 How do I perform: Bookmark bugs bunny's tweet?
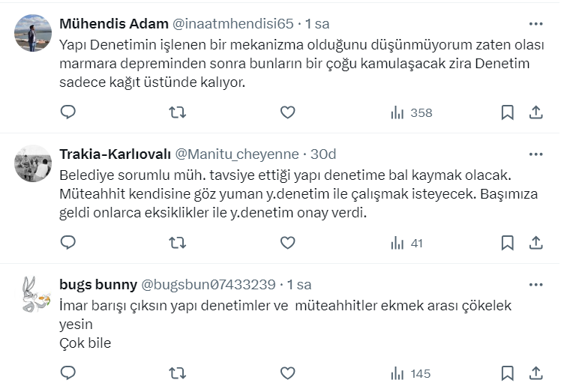click(x=508, y=373)
